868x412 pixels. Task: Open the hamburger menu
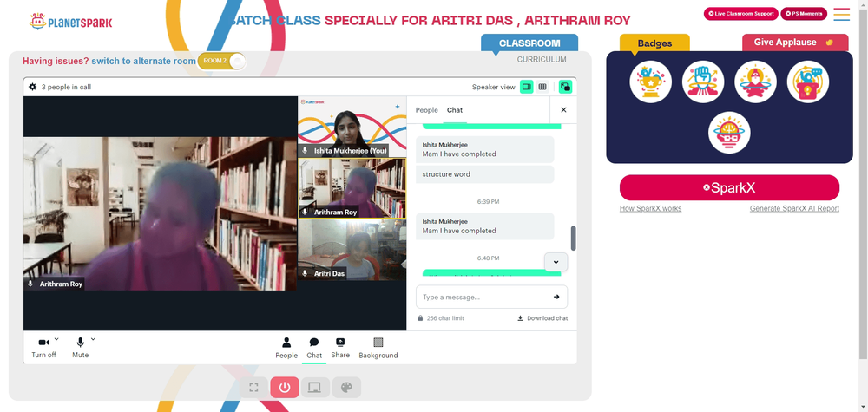(x=841, y=15)
